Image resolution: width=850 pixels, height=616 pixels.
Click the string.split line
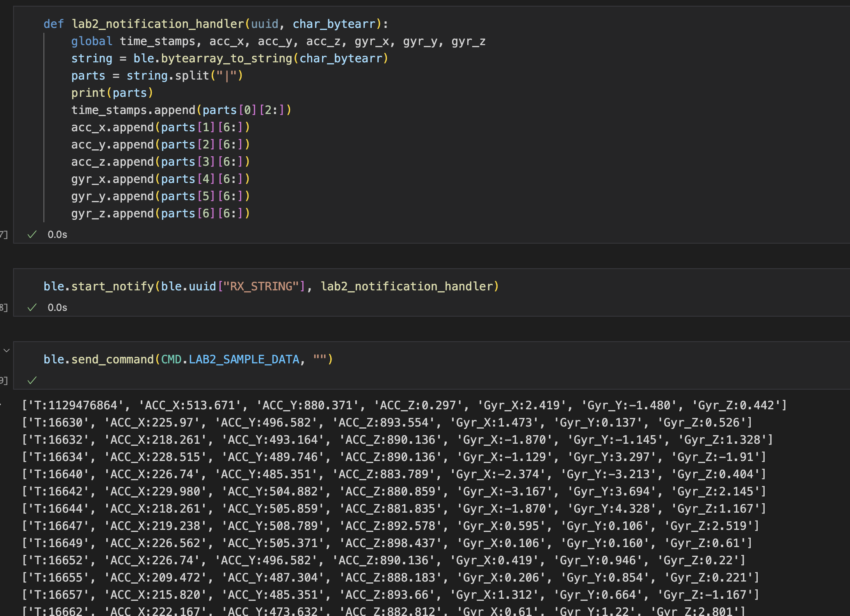[157, 76]
